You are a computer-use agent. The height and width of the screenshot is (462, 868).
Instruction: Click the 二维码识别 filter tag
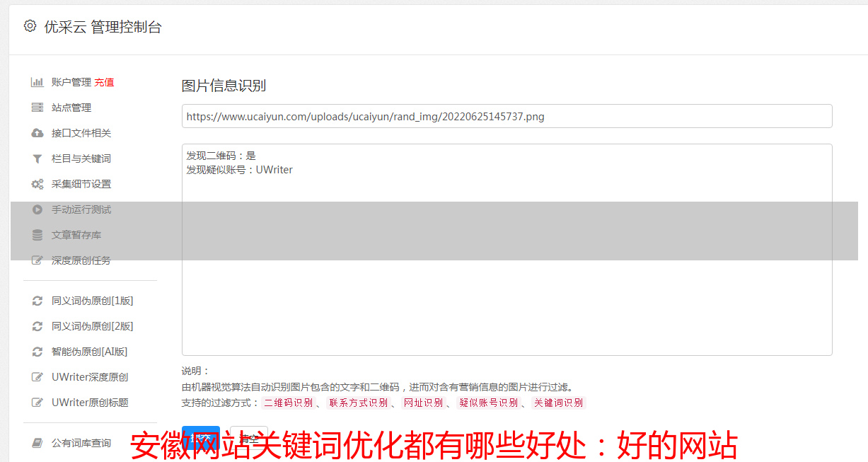click(x=288, y=403)
